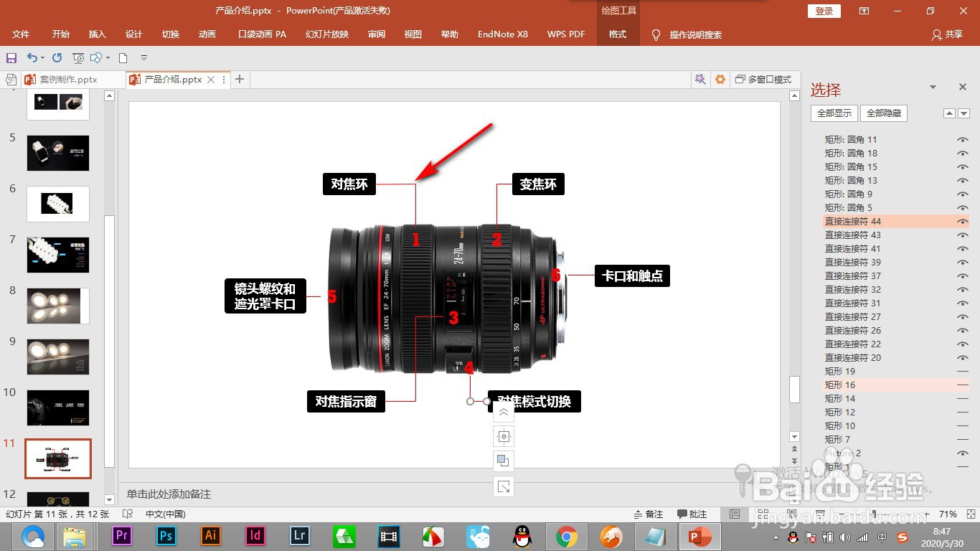Enable 多窗口模式 multi-window mode
This screenshot has height=551, width=980.
pos(763,80)
